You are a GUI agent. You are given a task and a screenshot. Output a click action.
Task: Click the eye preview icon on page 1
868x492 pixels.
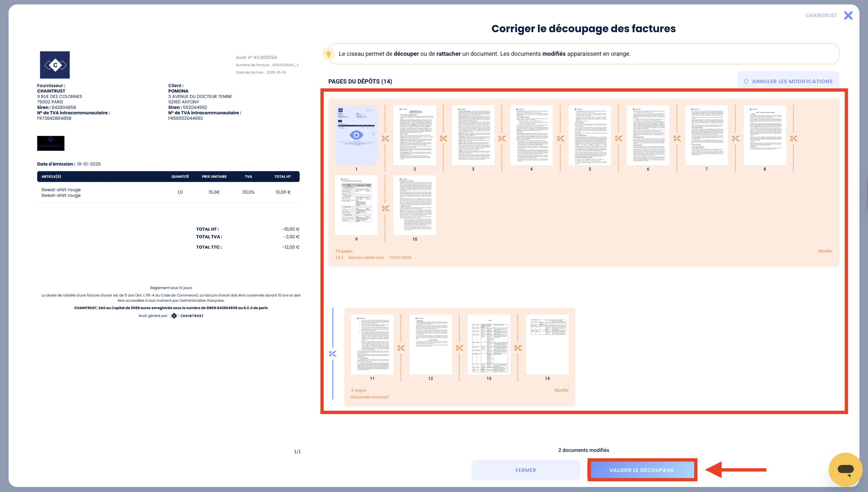pyautogui.click(x=356, y=135)
